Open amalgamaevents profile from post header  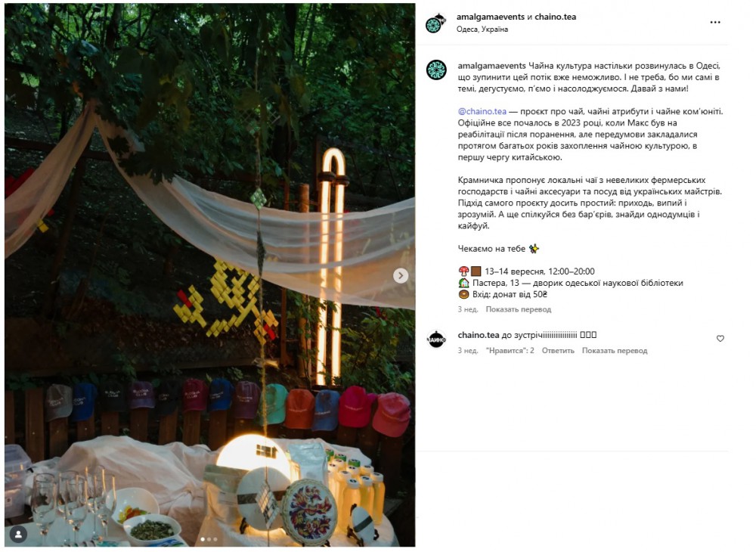491,17
